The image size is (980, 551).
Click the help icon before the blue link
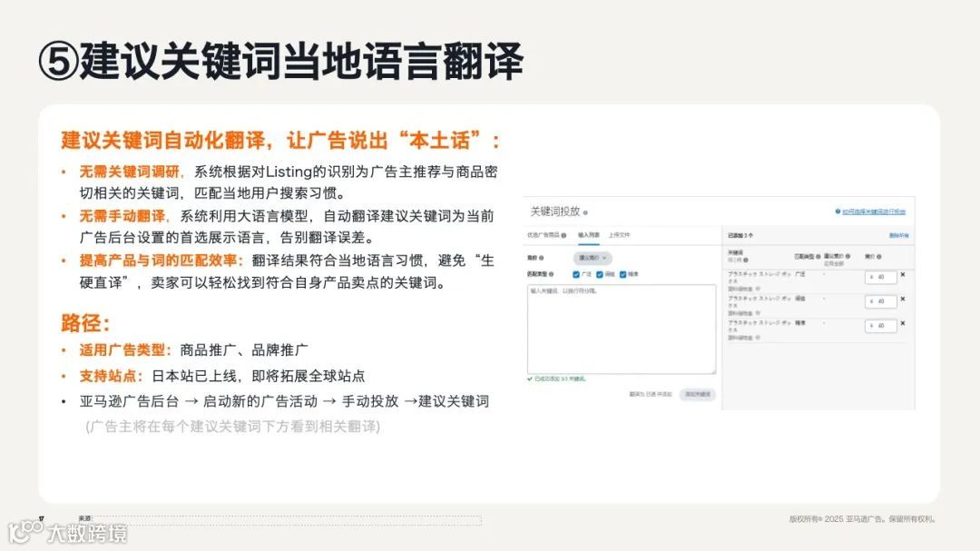(x=838, y=212)
